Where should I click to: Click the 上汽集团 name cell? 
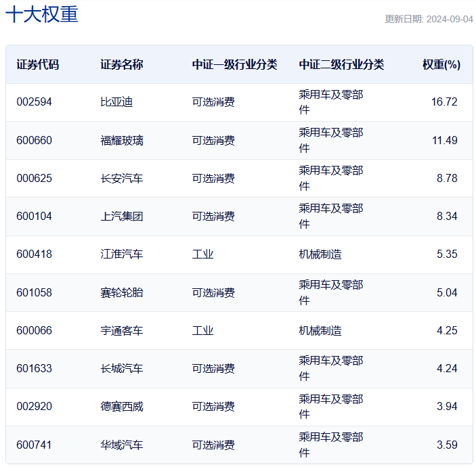pos(122,217)
